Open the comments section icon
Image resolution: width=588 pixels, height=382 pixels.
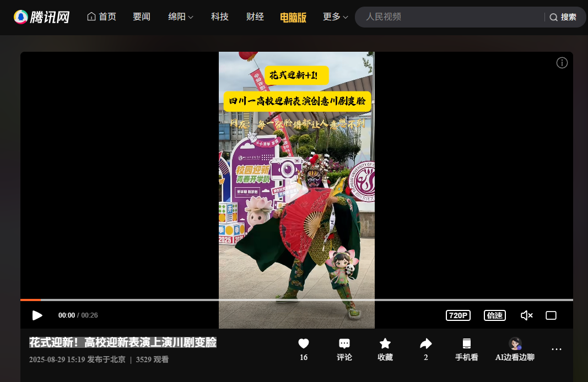344,344
